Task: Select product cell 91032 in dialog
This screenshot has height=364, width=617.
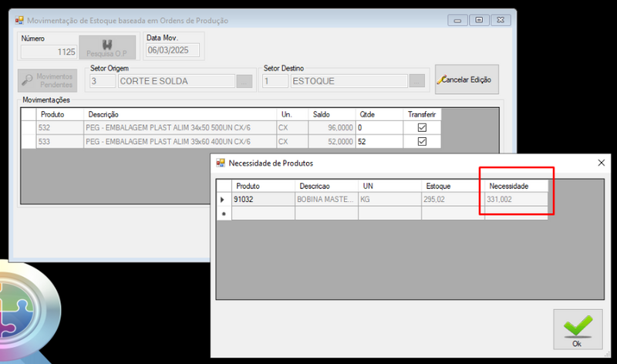Action: [x=263, y=200]
